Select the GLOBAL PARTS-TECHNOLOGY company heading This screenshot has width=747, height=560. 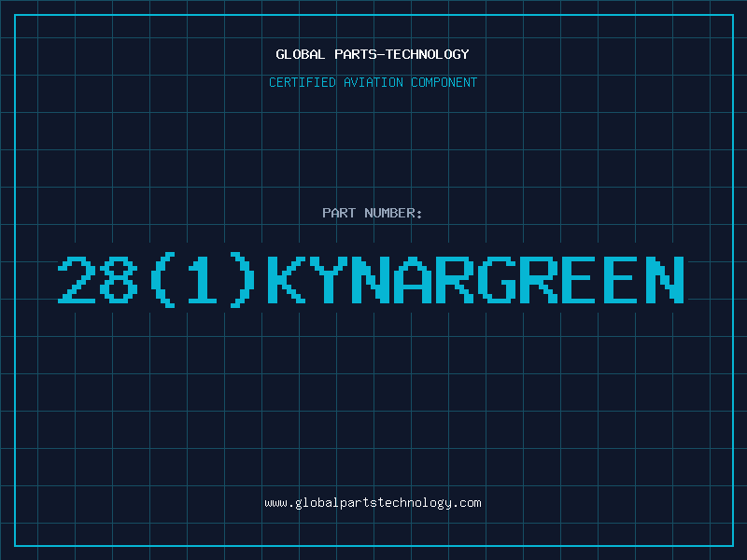pos(373,54)
